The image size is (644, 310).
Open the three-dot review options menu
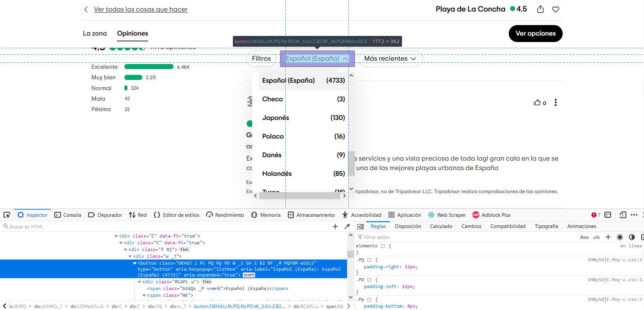click(556, 103)
